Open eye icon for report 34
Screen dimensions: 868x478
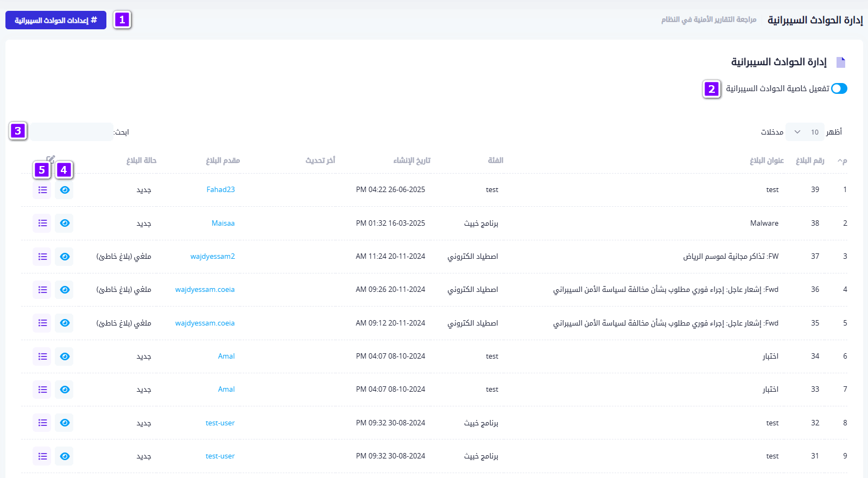click(x=65, y=356)
